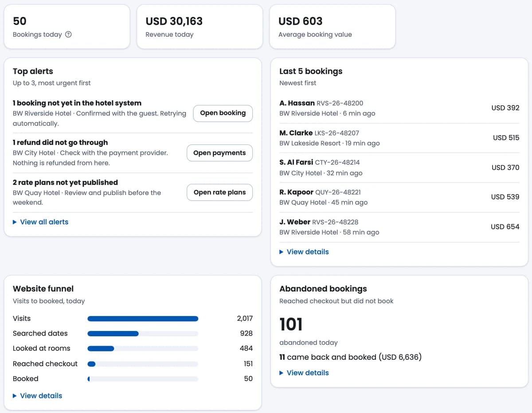
Task: Click the 50 bookings today figure
Action: coord(20,21)
